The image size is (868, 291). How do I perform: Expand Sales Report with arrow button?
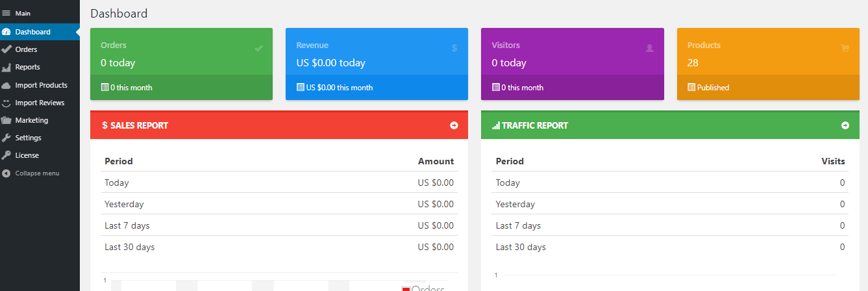pyautogui.click(x=454, y=125)
